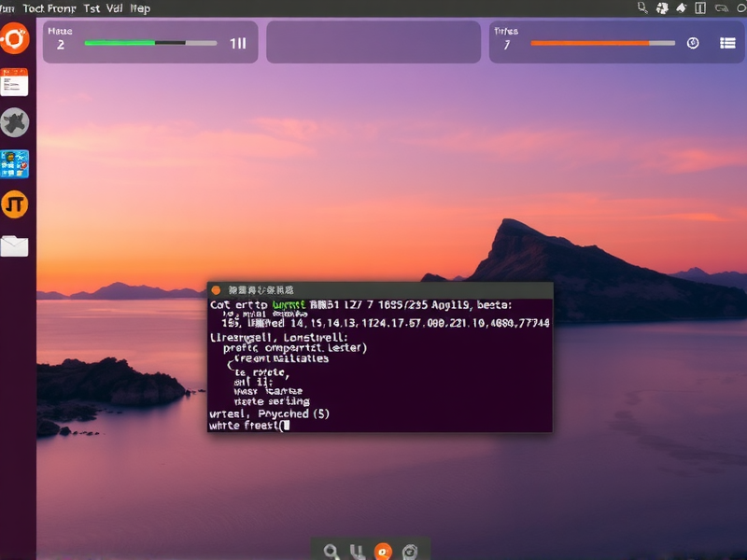The height and width of the screenshot is (560, 747).
Task: Open the Ubuntu activities launcher
Action: point(15,39)
